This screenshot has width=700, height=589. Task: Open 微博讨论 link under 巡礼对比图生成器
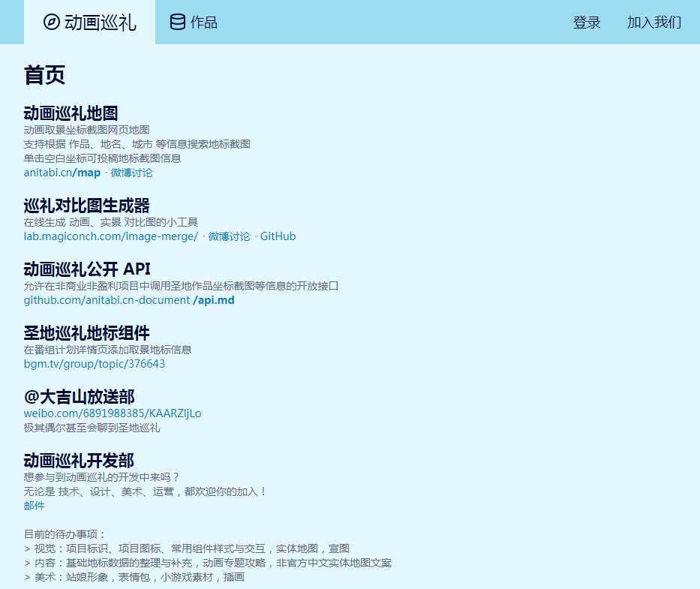pos(229,236)
